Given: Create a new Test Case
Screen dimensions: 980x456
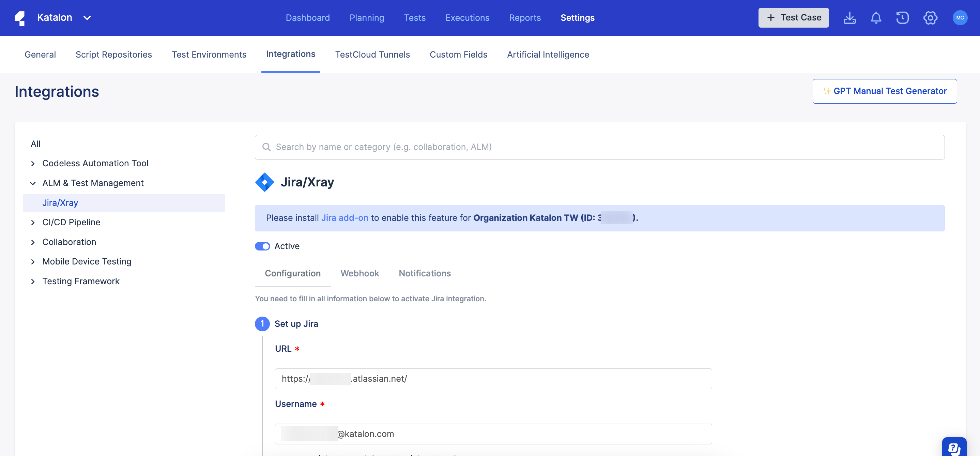Looking at the screenshot, I should 793,17.
